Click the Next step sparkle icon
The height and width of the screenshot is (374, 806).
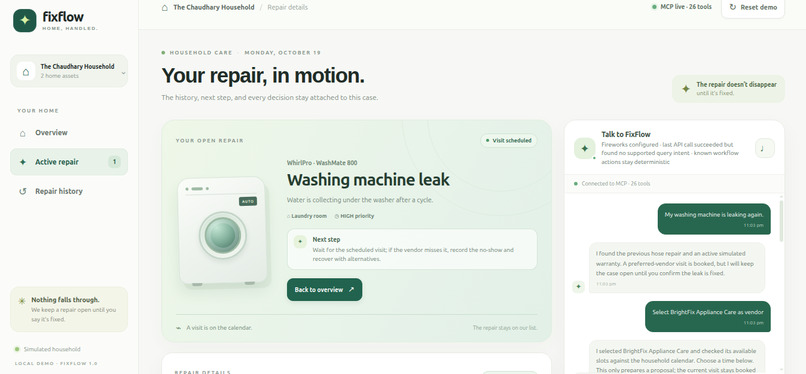point(300,241)
